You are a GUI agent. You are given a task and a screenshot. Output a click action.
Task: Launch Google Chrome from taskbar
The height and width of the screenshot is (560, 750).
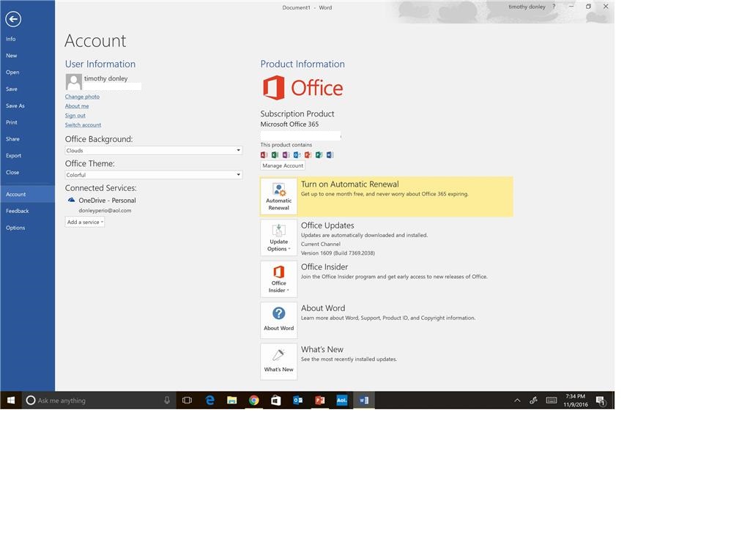254,400
